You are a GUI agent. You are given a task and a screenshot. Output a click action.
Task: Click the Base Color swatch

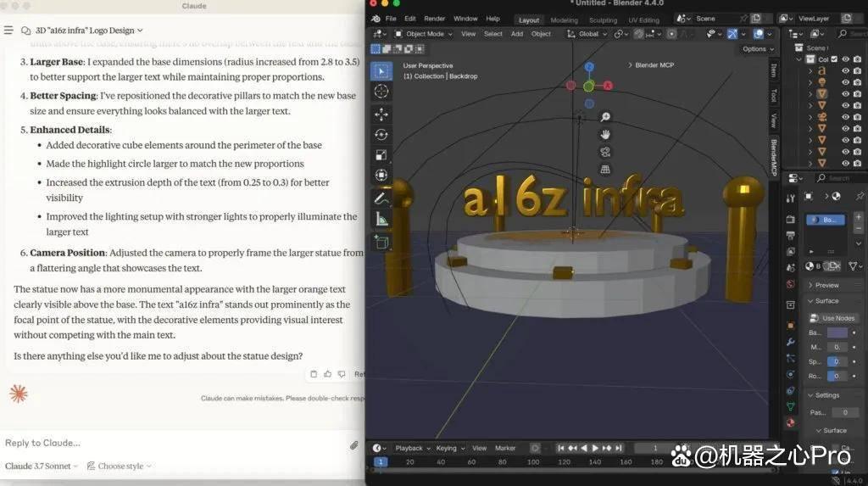pos(837,332)
